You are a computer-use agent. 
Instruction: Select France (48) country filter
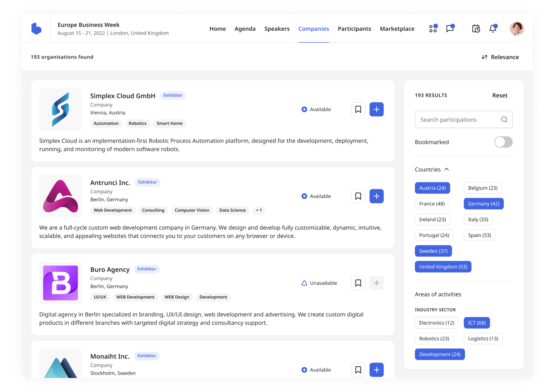click(x=432, y=204)
